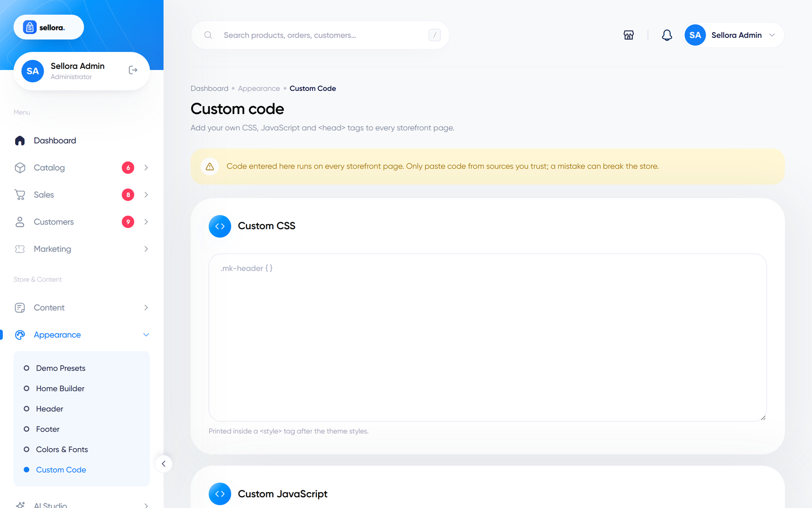Click the Customers person icon
The image size is (812, 508).
(x=20, y=222)
